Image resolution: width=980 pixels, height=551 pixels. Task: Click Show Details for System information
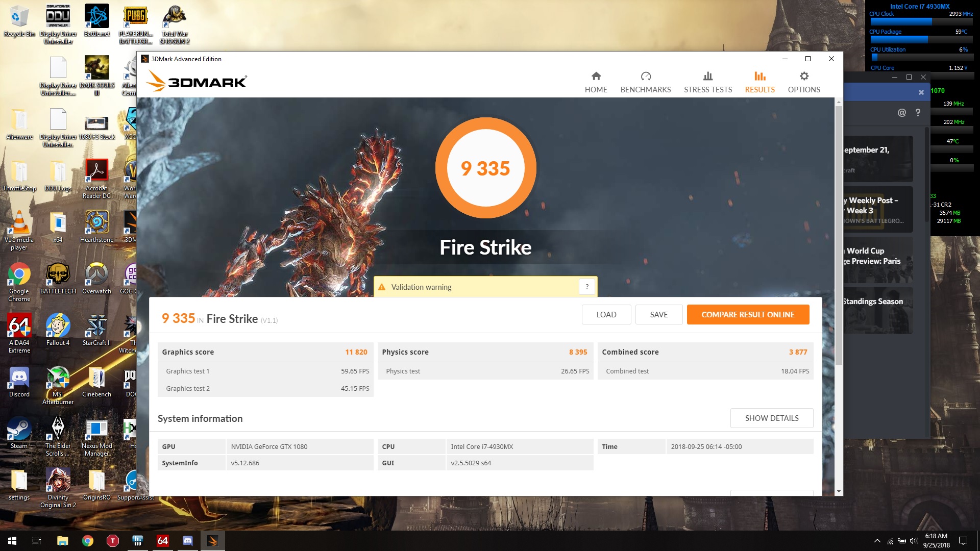coord(772,418)
